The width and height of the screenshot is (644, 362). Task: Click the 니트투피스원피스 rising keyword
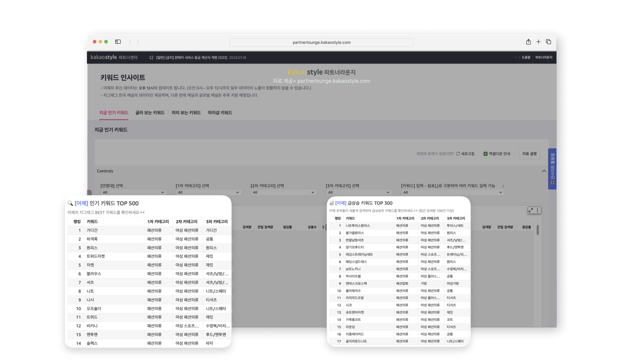click(x=358, y=226)
